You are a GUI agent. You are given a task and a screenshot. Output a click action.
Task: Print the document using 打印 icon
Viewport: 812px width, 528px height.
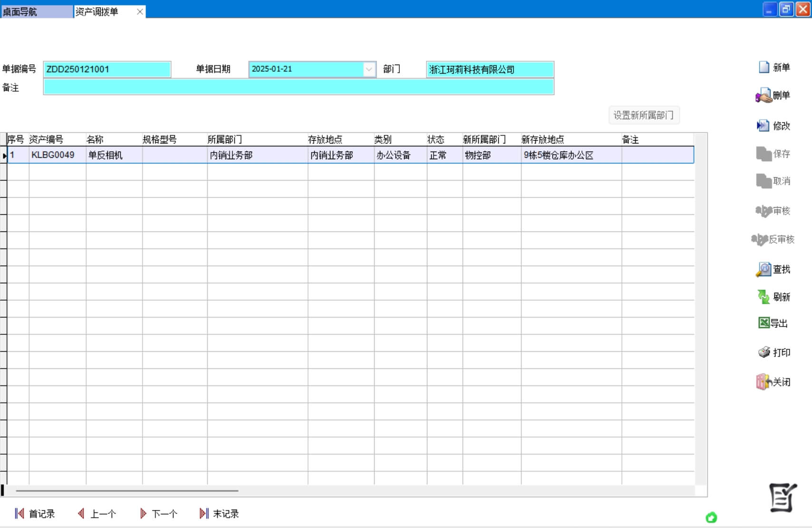pos(764,352)
